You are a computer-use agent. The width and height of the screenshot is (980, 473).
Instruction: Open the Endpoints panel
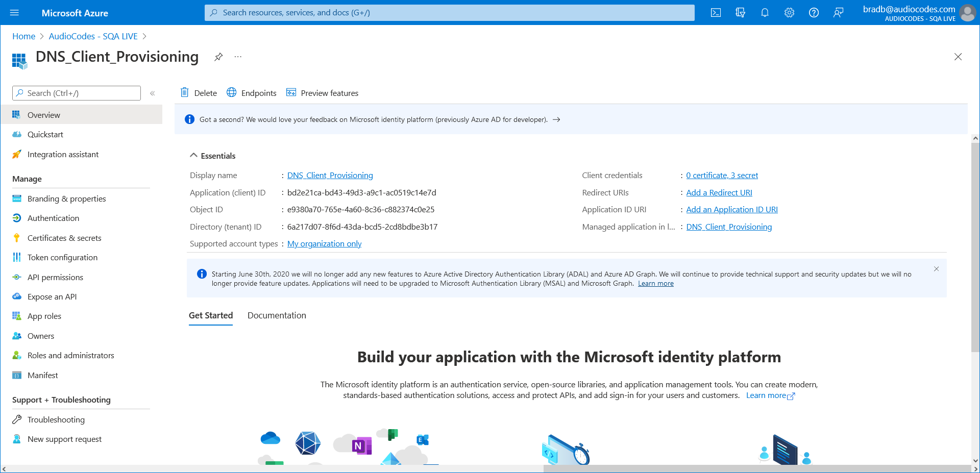(251, 93)
